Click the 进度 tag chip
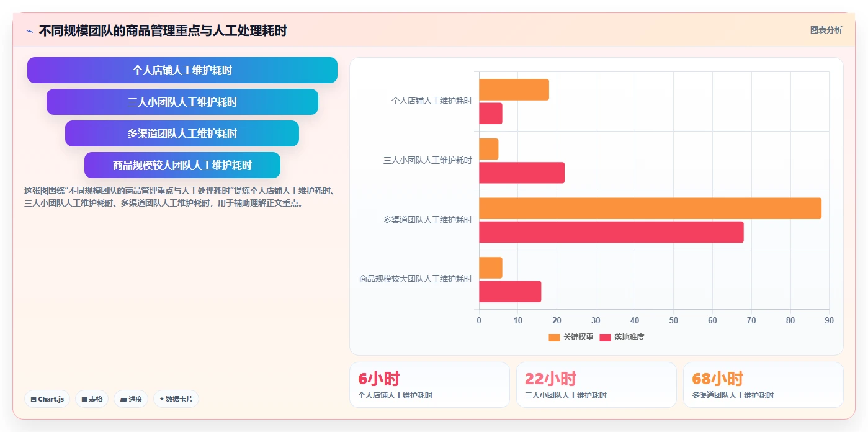Image resolution: width=868 pixels, height=432 pixels. pyautogui.click(x=131, y=399)
